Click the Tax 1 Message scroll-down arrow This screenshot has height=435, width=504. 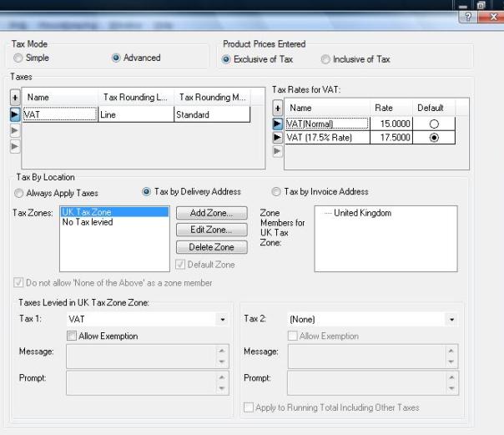221,362
